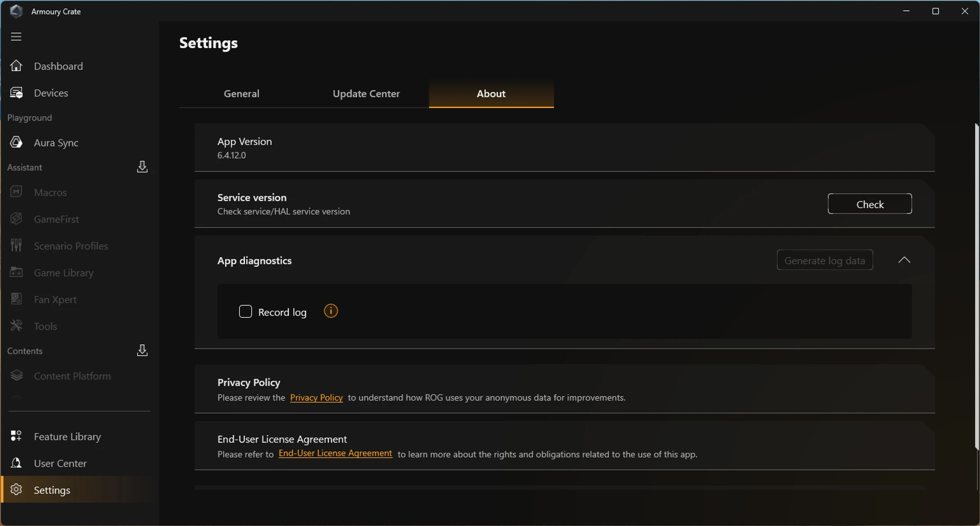Click Scenario Profiles sliders icon
Image resolution: width=980 pixels, height=526 pixels.
coord(16,246)
